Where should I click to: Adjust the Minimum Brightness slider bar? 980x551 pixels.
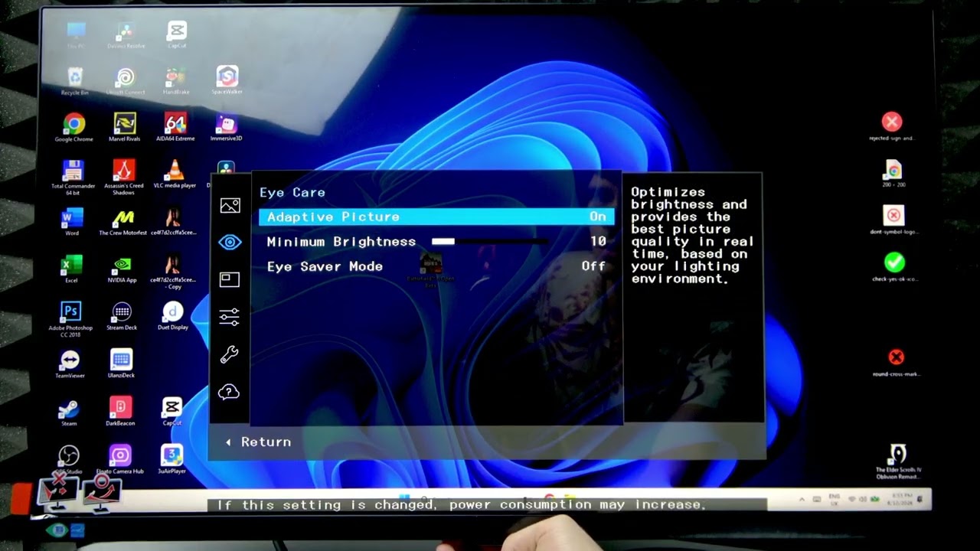[490, 242]
